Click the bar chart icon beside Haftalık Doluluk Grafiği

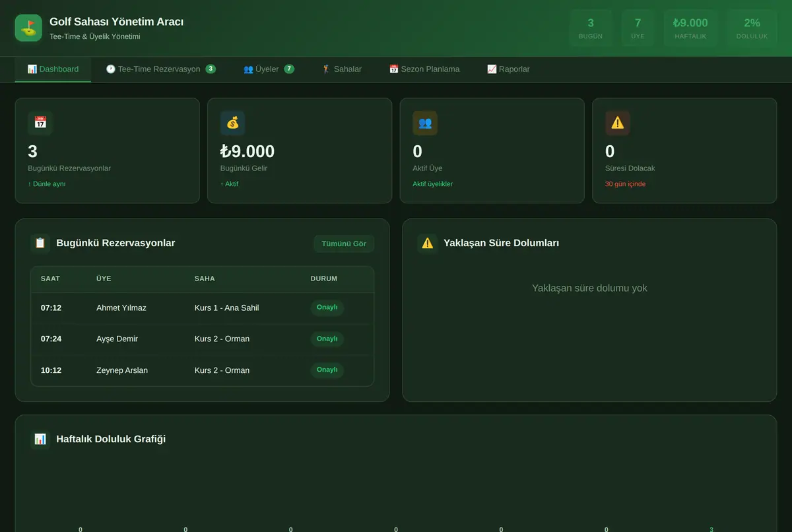[x=40, y=439]
